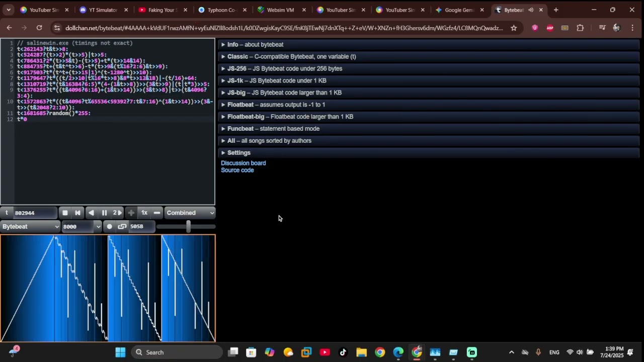Switch to the Typhoon tab
This screenshot has width=644, height=362.
(x=223, y=10)
